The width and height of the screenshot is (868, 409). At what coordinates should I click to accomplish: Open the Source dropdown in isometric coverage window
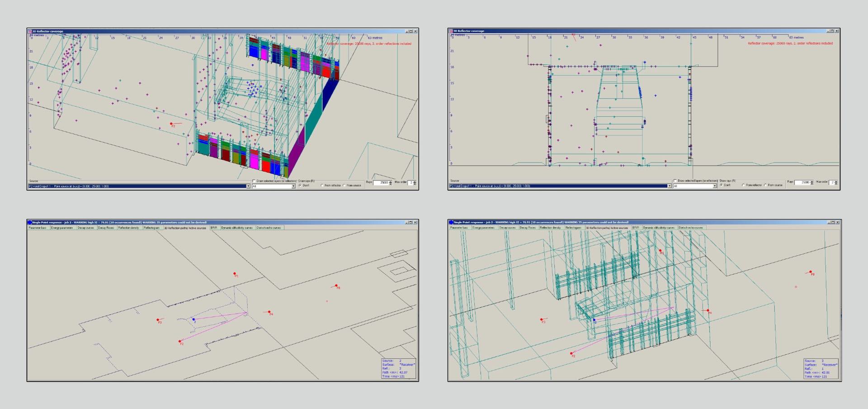click(x=248, y=186)
